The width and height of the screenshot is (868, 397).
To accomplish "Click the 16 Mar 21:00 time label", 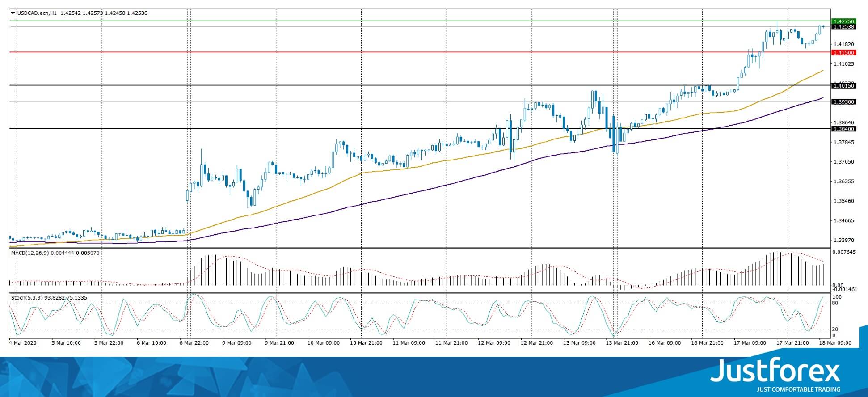I will pyautogui.click(x=707, y=343).
